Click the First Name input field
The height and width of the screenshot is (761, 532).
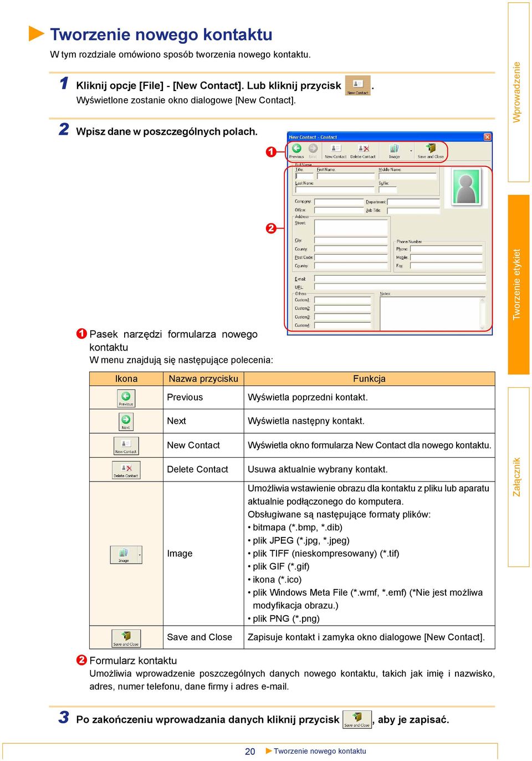346,176
